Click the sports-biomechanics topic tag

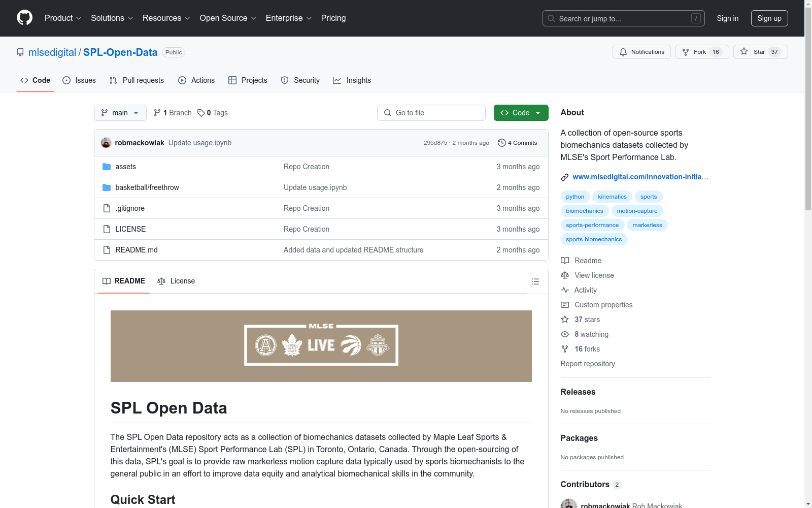[x=594, y=239]
